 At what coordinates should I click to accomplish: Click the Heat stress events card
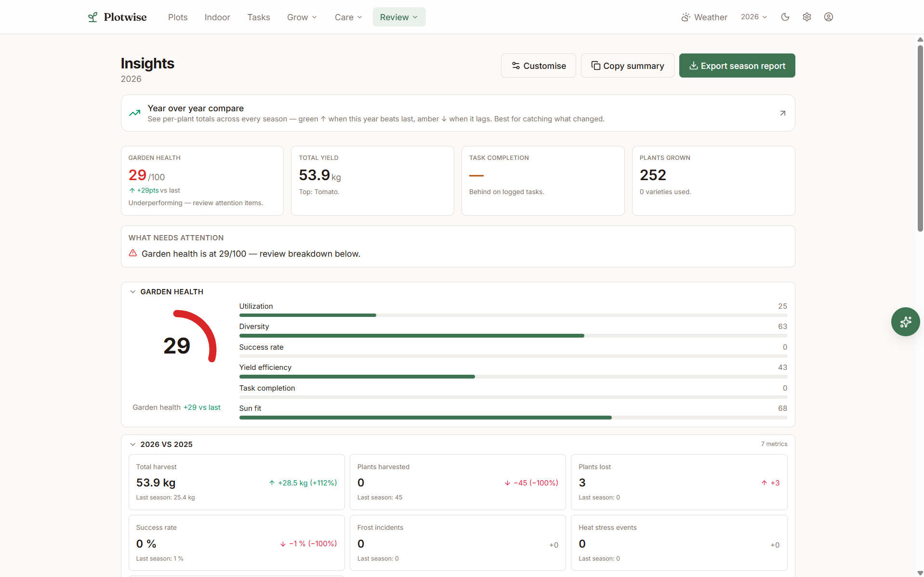click(x=679, y=543)
